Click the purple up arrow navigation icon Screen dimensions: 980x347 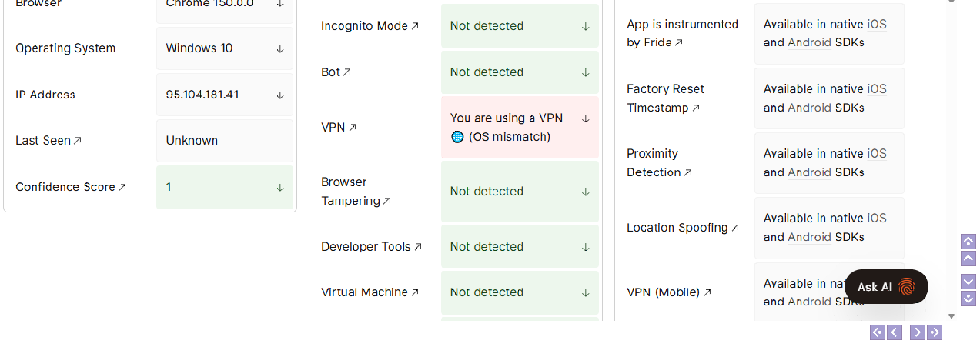pyautogui.click(x=968, y=259)
